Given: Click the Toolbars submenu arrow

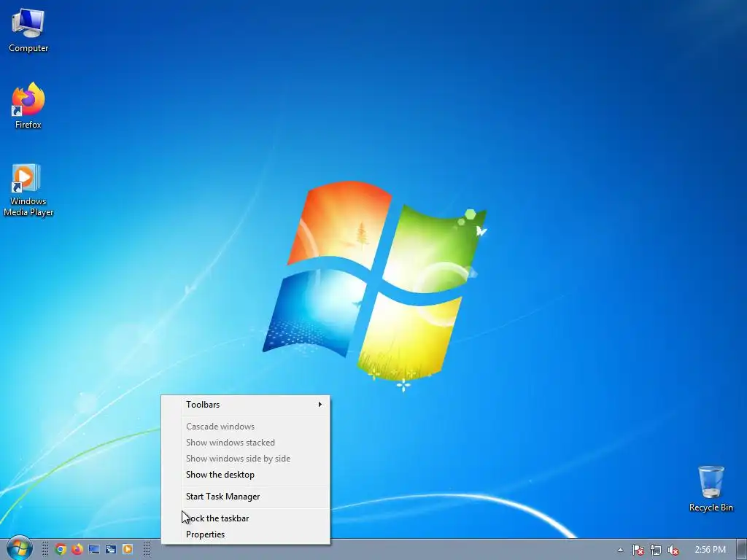Looking at the screenshot, I should [320, 404].
